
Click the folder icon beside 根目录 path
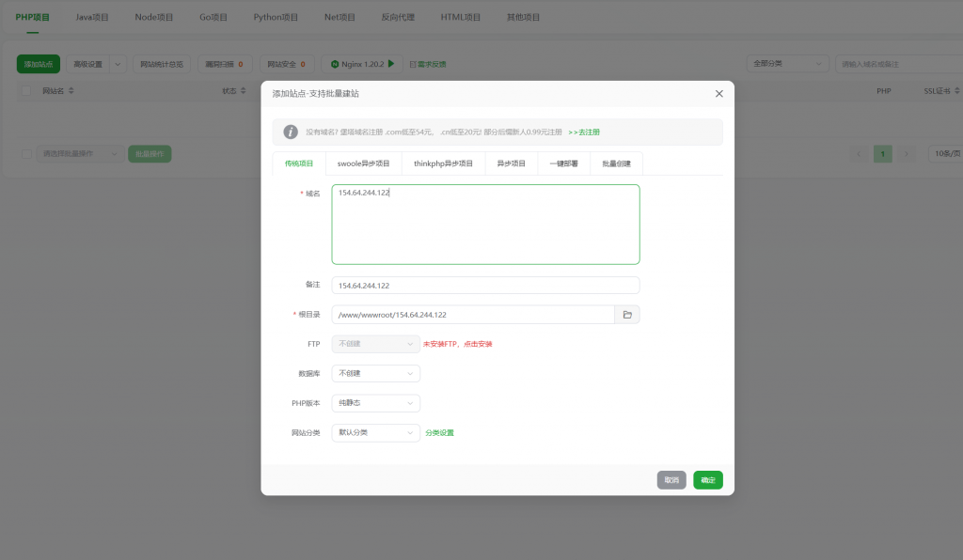627,315
